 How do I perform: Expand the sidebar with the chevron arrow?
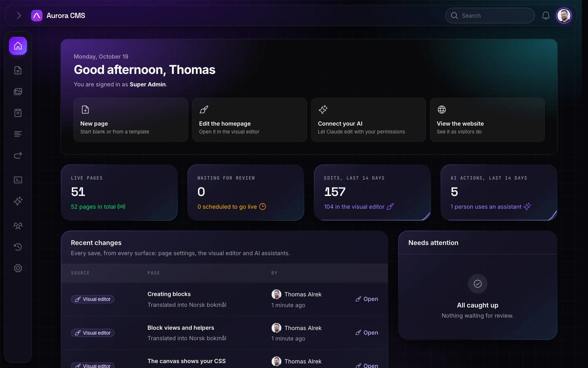19,15
